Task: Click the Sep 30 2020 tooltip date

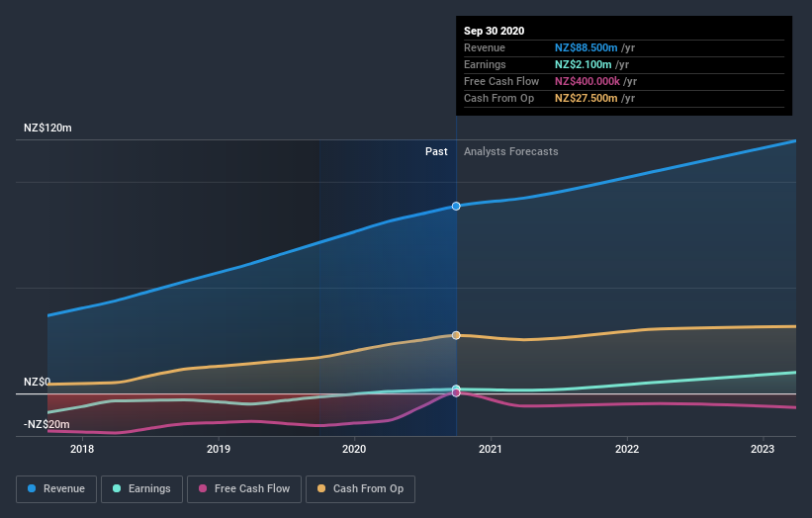Action: [495, 31]
